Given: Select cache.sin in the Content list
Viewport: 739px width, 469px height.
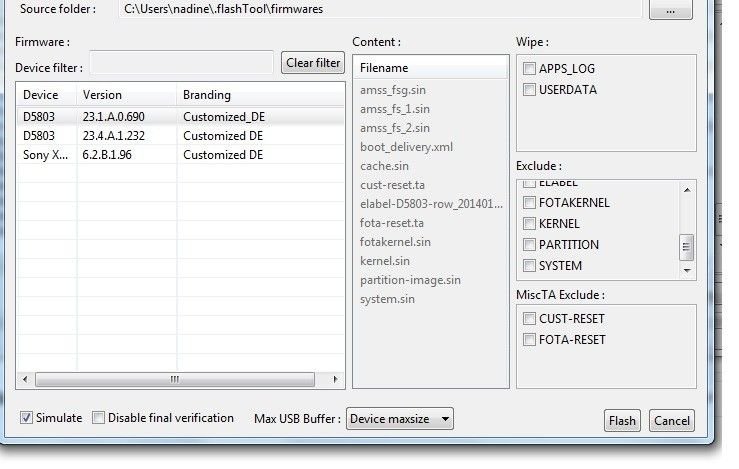Looking at the screenshot, I should (x=384, y=166).
